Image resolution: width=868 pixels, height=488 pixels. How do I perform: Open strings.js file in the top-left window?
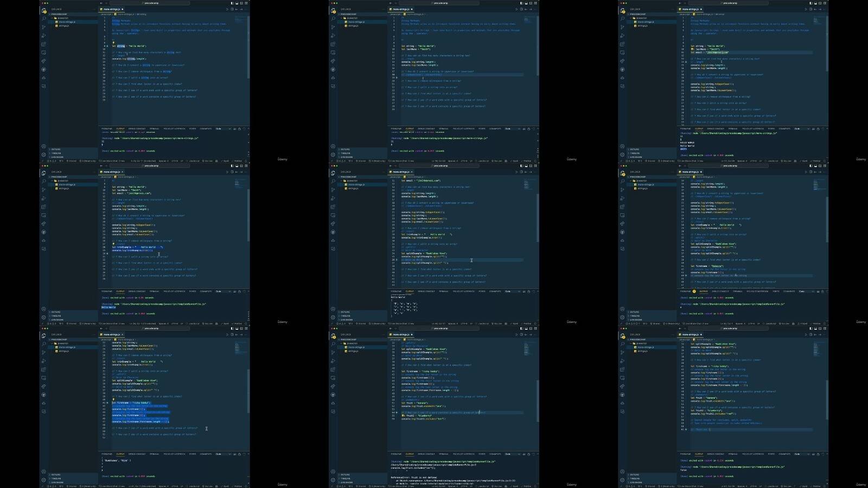point(64,26)
